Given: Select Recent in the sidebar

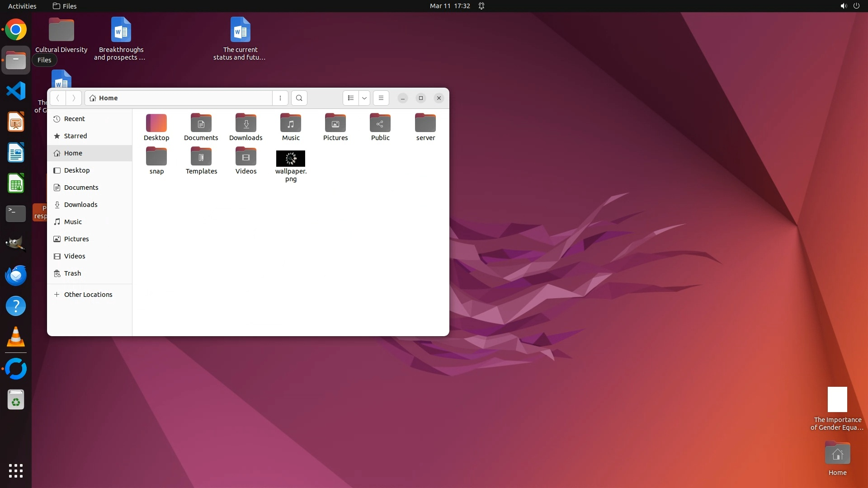Looking at the screenshot, I should click(x=75, y=119).
